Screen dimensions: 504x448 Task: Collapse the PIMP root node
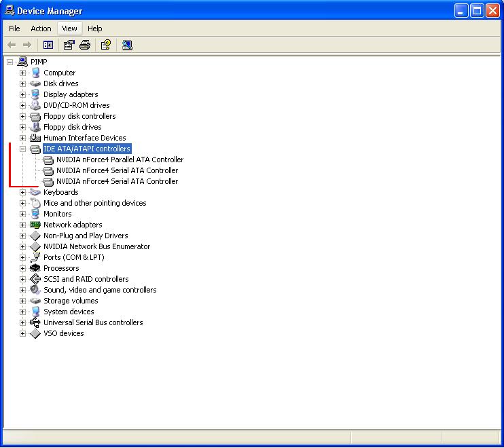coord(10,62)
